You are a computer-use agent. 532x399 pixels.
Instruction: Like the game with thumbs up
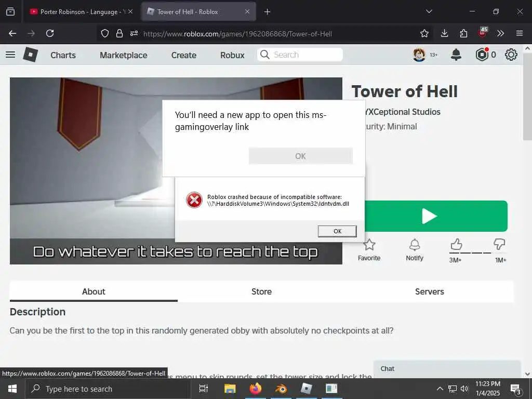pos(456,244)
